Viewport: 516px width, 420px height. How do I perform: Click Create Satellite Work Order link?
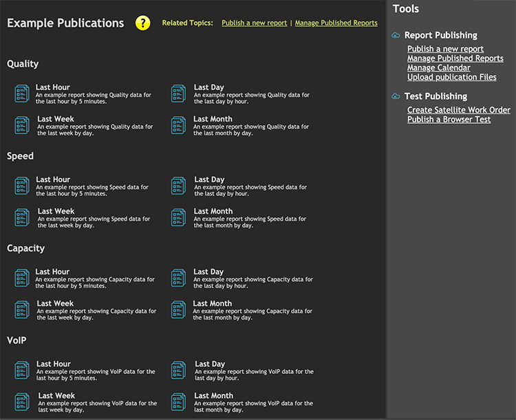pos(459,110)
